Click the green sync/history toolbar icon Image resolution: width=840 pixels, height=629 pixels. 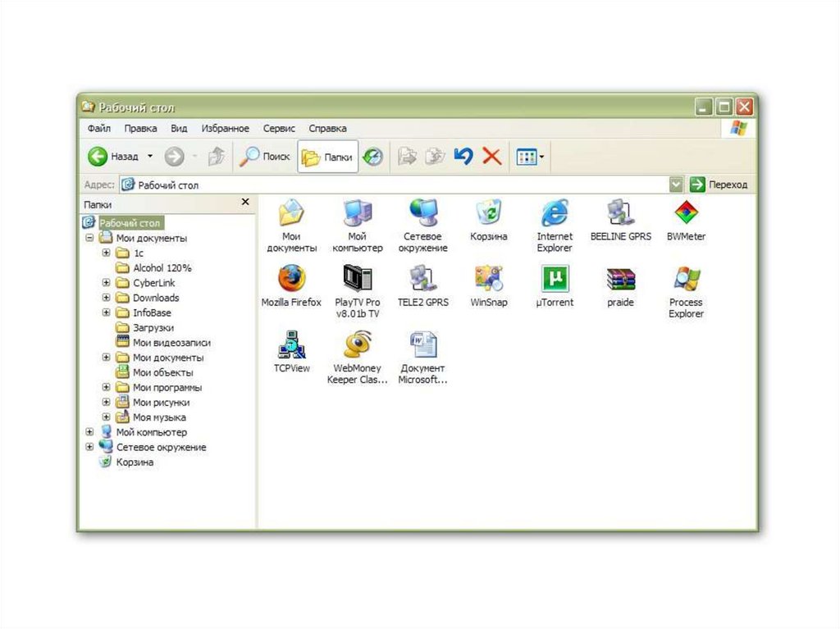(373, 157)
